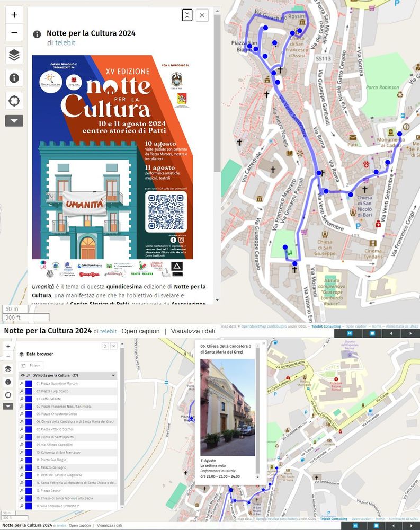The width and height of the screenshot is (420, 530).
Task: Toggle slideshow play on the upper map
Action: (350, 333)
